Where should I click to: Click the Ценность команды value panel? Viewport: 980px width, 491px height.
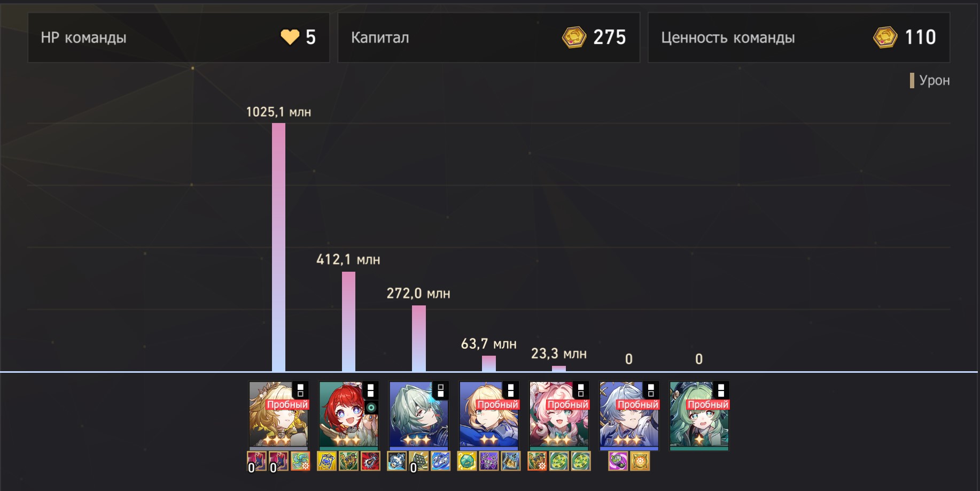(799, 37)
